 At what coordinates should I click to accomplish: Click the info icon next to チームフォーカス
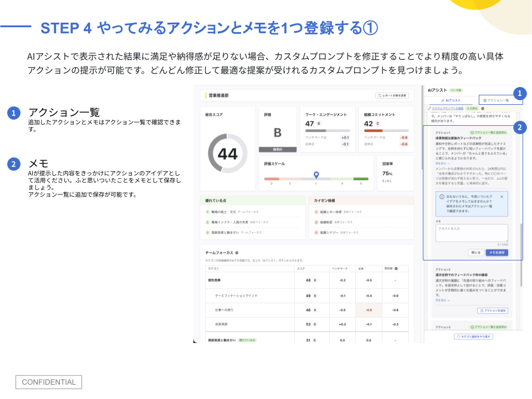(x=237, y=253)
